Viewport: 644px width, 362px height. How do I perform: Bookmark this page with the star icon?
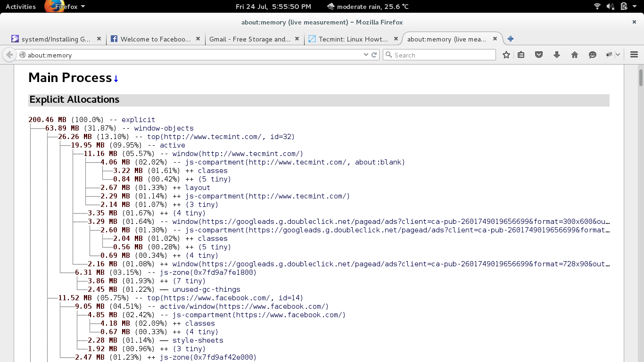(506, 55)
